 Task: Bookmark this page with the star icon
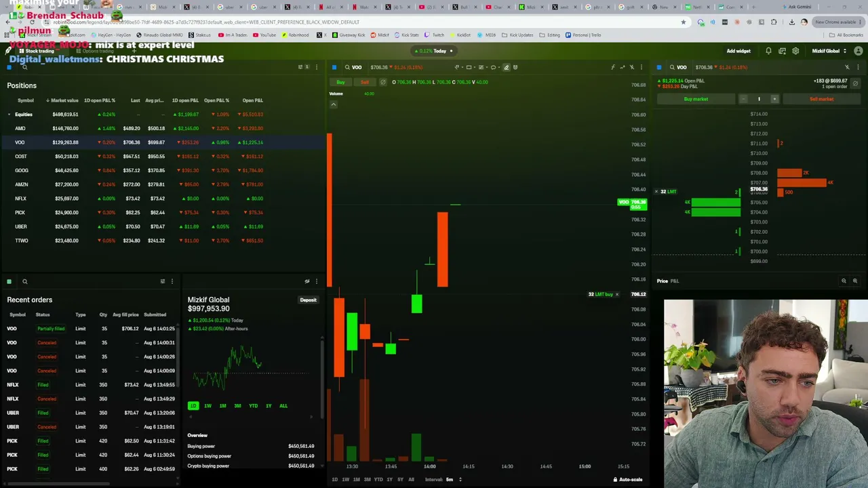(683, 22)
